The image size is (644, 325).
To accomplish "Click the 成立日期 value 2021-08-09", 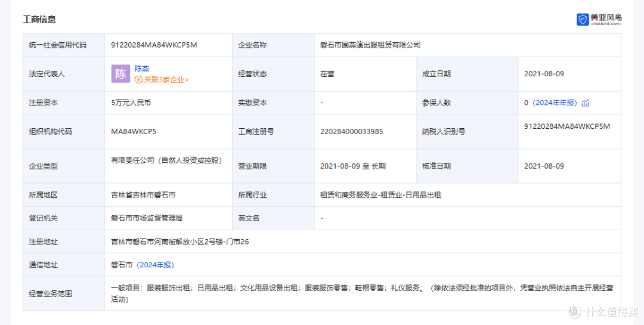I will pos(544,74).
